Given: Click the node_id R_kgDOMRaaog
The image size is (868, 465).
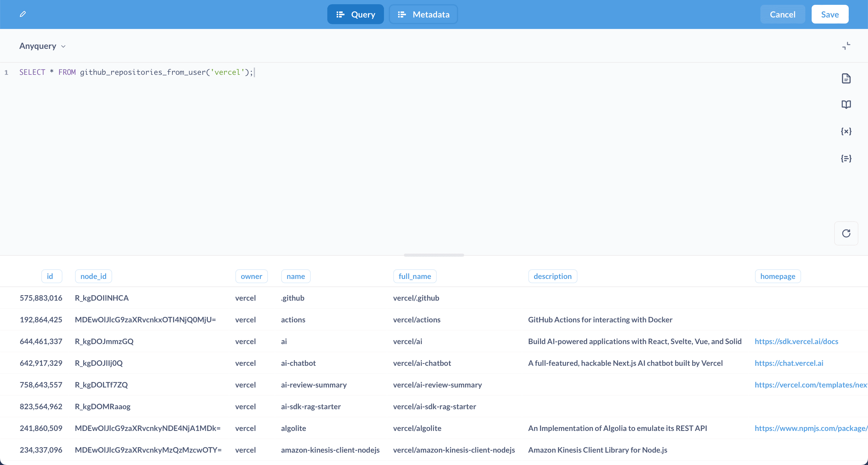Looking at the screenshot, I should click(102, 406).
